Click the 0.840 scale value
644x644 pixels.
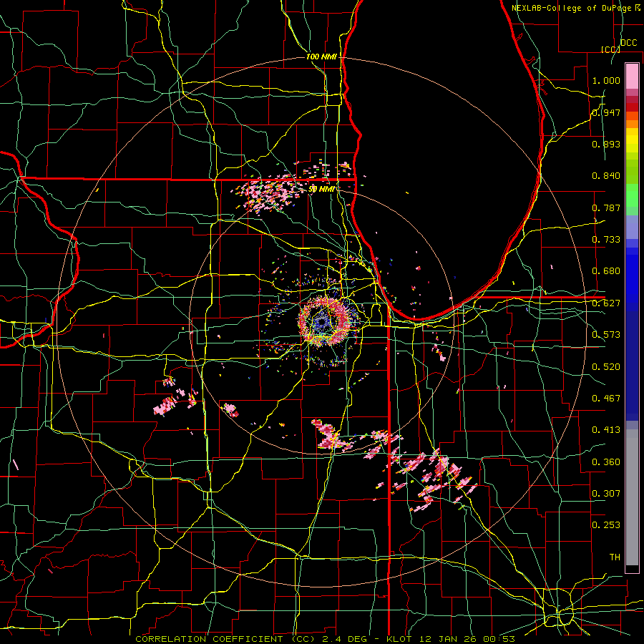pos(606,176)
